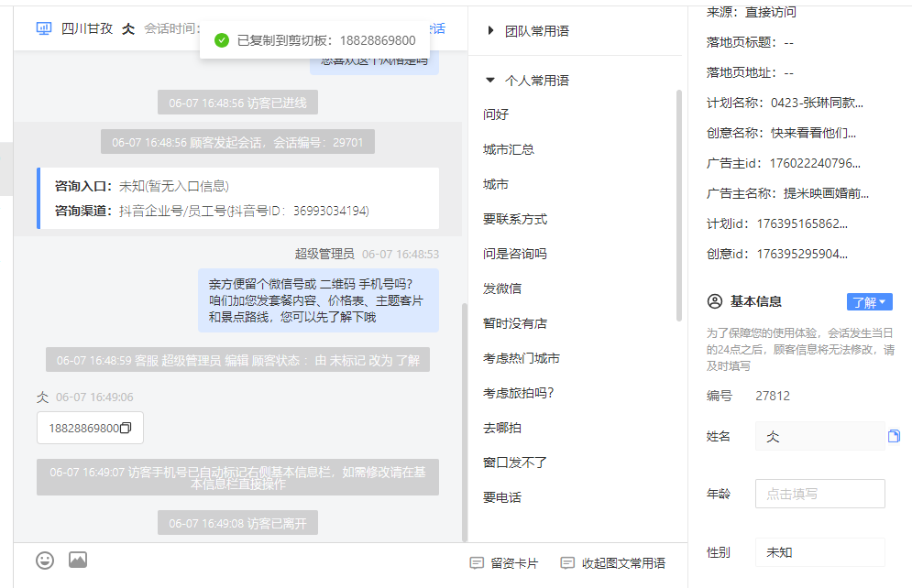Click the 创意id value 176395295904
The width and height of the screenshot is (912, 588).
pos(802,254)
